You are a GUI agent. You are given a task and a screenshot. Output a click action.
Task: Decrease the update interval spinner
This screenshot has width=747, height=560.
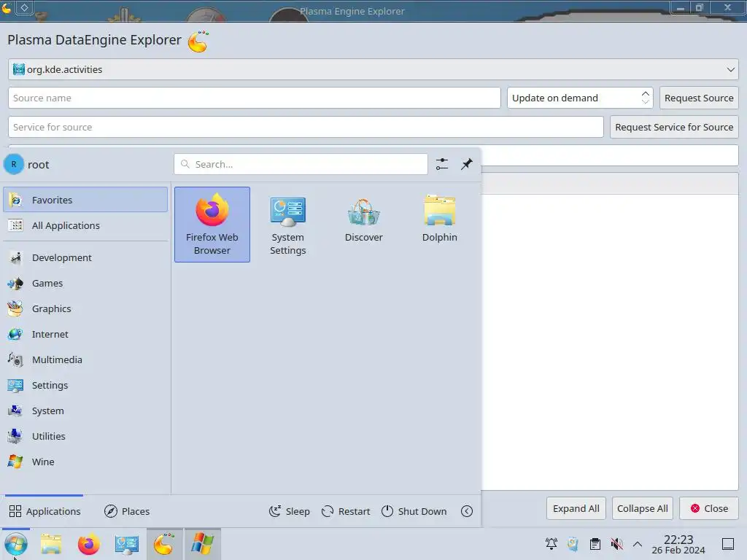coord(646,102)
